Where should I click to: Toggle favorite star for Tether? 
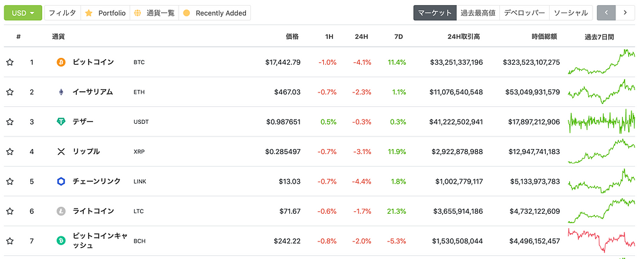point(10,122)
